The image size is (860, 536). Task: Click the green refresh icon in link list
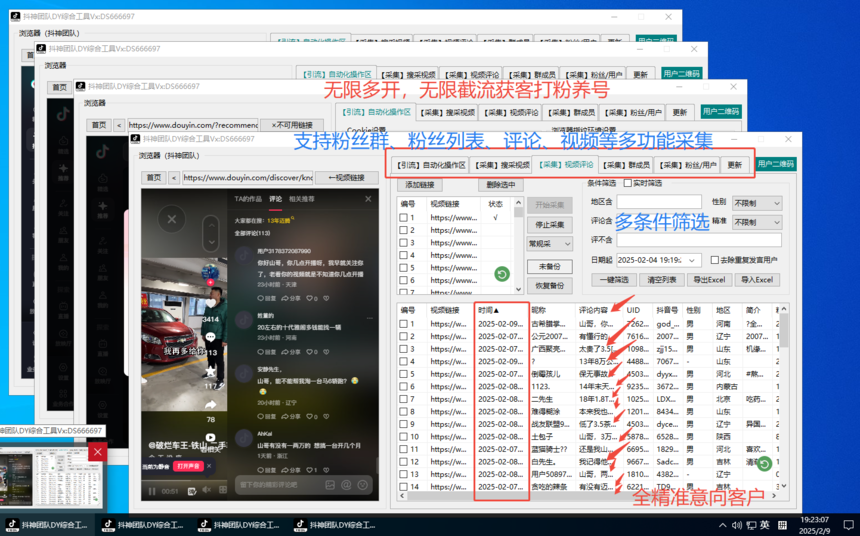click(x=502, y=274)
